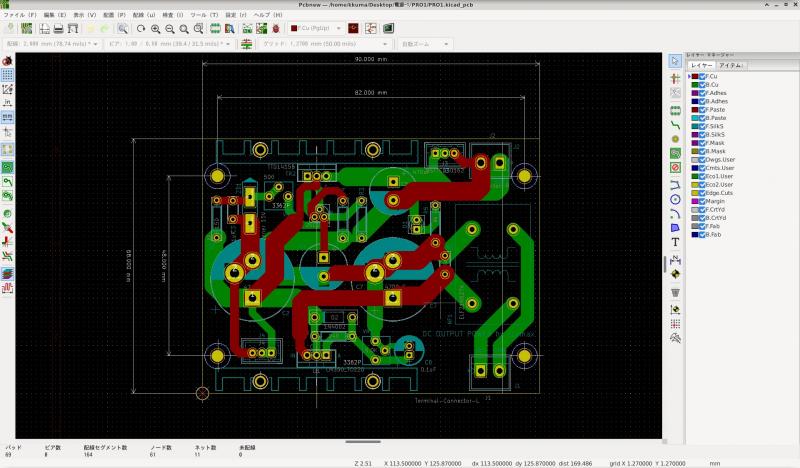Uncheck the F.SilkS layer checkbox
The height and width of the screenshot is (468, 800).
703,126
